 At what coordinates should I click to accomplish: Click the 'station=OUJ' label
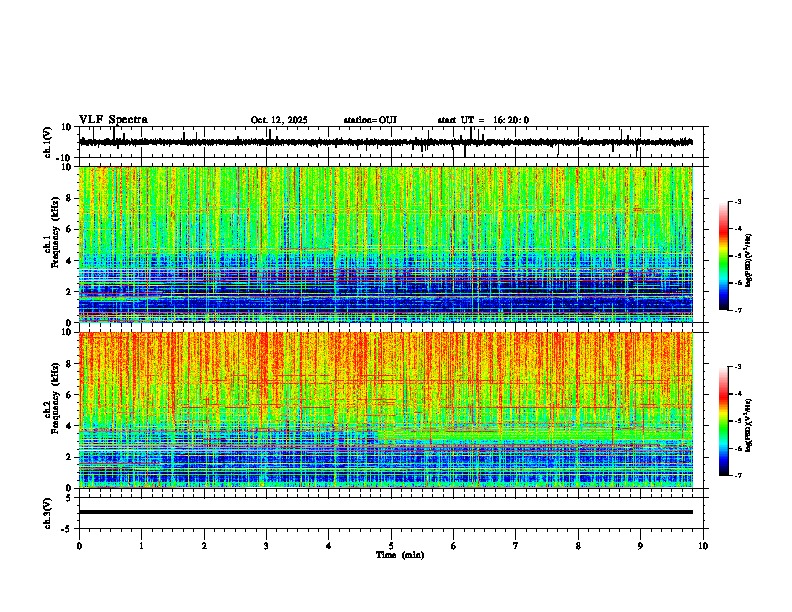[370, 120]
